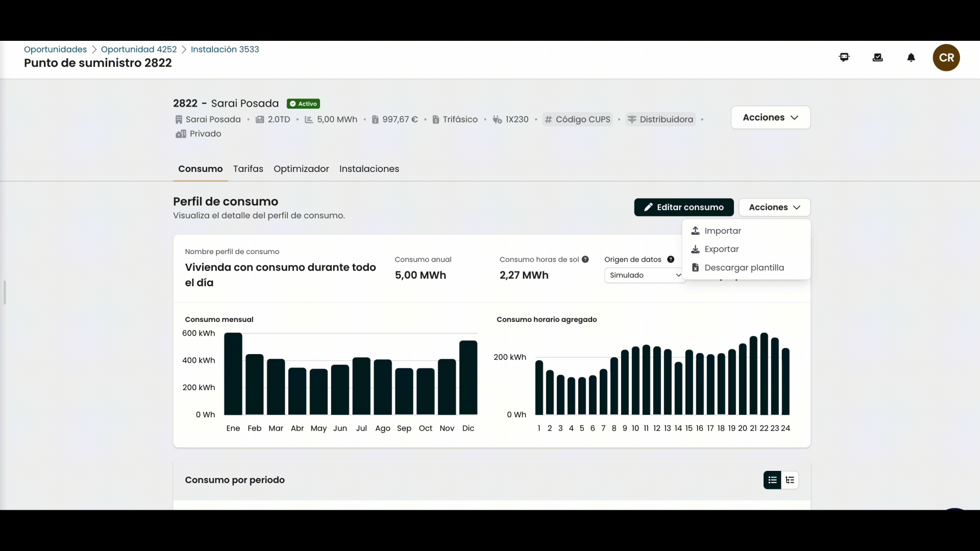
Task: Click the tariff icon before 2.0TD
Action: pyautogui.click(x=260, y=119)
